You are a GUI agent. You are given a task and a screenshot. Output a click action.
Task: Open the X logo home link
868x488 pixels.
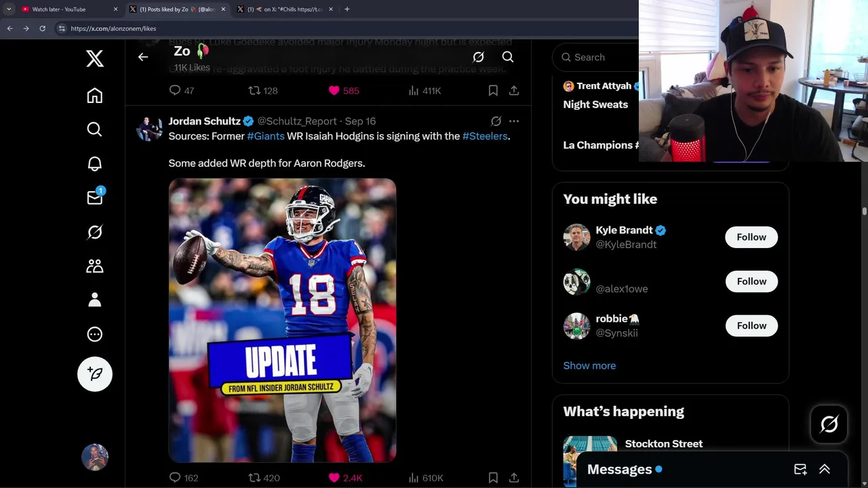(x=95, y=59)
